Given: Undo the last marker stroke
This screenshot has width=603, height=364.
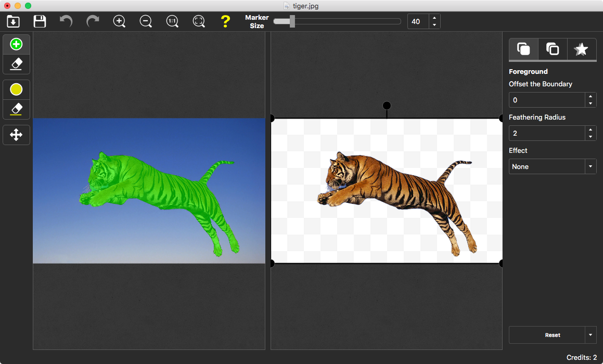Looking at the screenshot, I should (x=66, y=21).
